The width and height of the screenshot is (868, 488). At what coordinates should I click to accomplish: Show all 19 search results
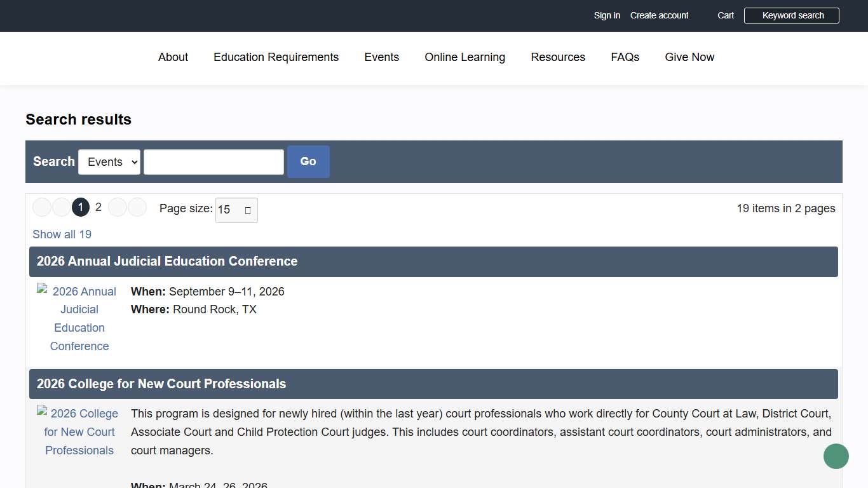pyautogui.click(x=62, y=234)
